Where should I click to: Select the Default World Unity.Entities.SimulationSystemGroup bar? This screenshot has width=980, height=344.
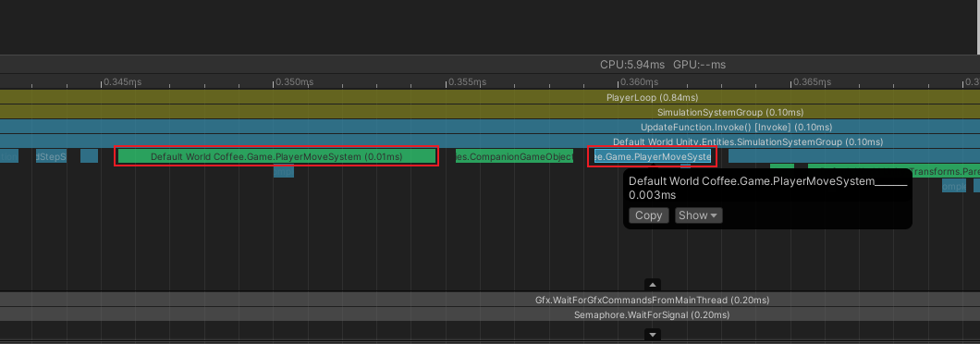490,142
